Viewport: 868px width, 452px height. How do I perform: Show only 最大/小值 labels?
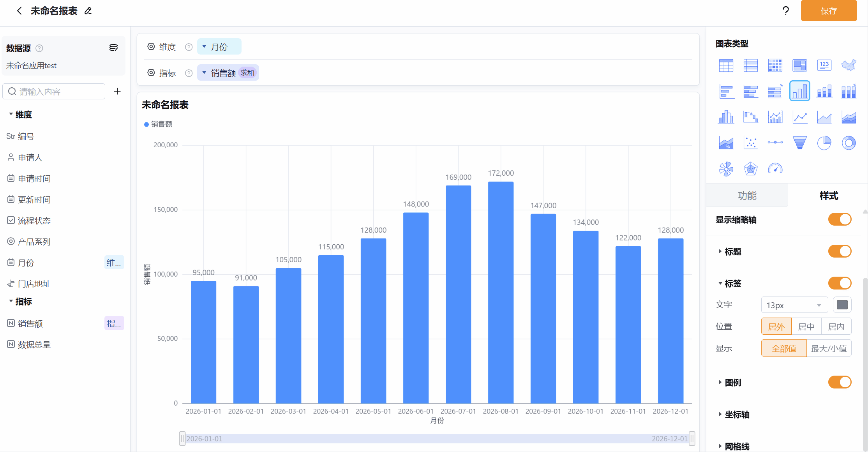829,348
